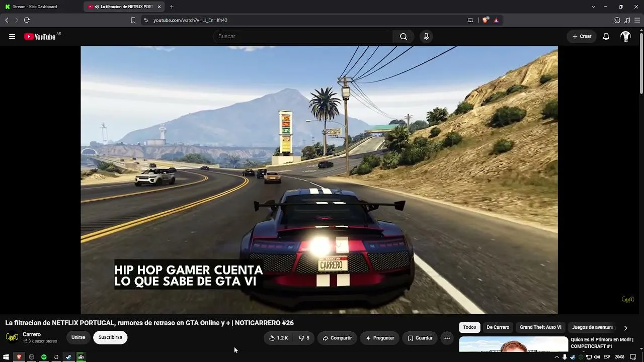Open the network icon in the tray
This screenshot has width=644, height=362.
(x=589, y=357)
